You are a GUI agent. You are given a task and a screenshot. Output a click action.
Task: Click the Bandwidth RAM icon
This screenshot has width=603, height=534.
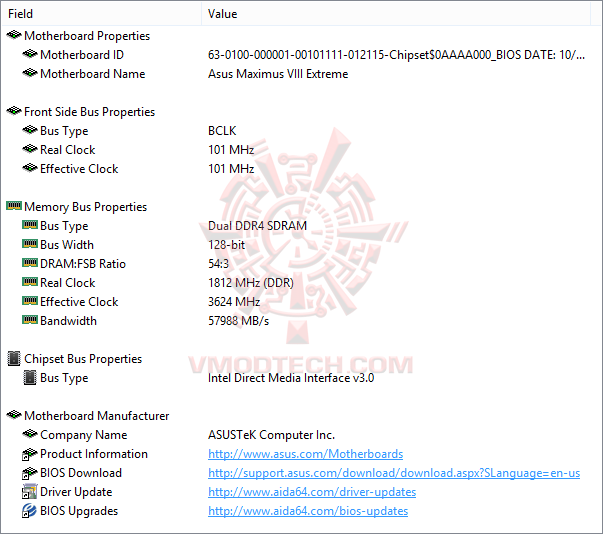(x=30, y=320)
